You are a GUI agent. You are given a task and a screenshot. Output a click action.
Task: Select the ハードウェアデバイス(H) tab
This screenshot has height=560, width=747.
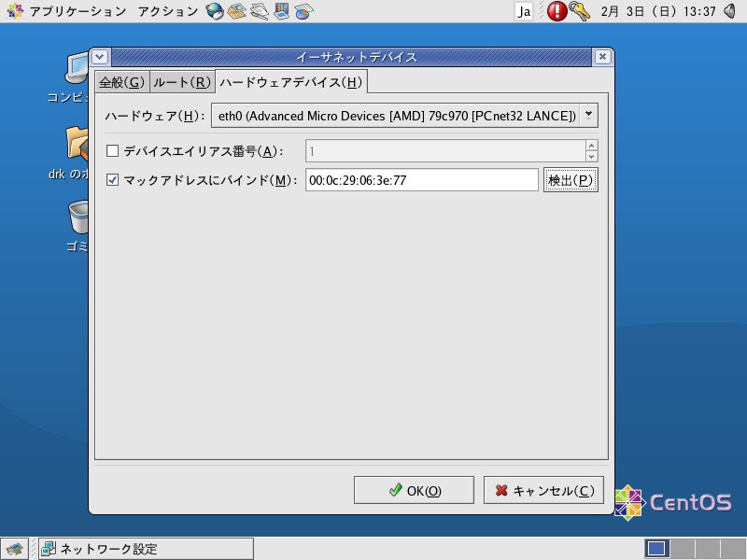point(291,82)
